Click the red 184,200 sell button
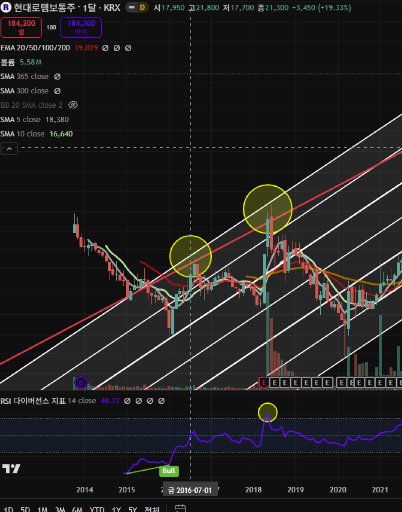The width and height of the screenshot is (402, 512). pyautogui.click(x=21, y=27)
